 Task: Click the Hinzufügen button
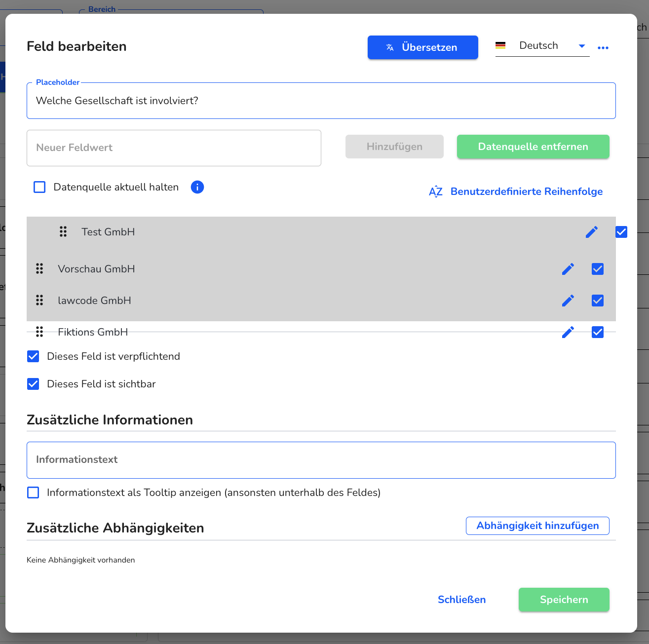click(394, 147)
